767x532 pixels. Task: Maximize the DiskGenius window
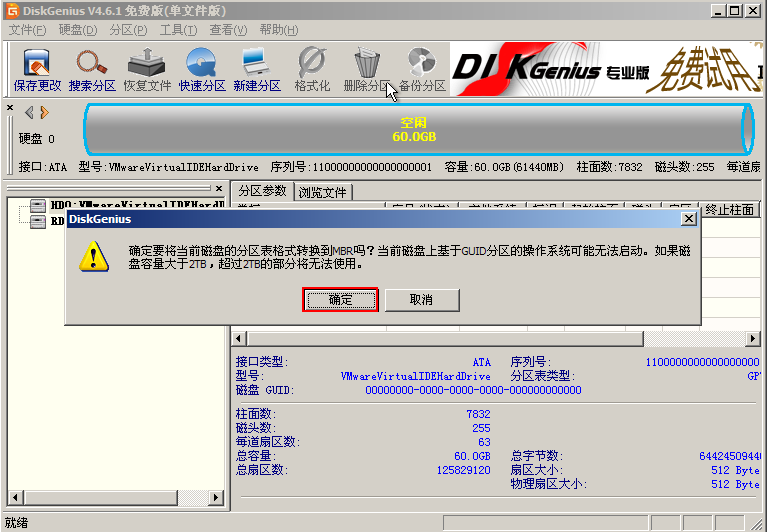pos(735,10)
